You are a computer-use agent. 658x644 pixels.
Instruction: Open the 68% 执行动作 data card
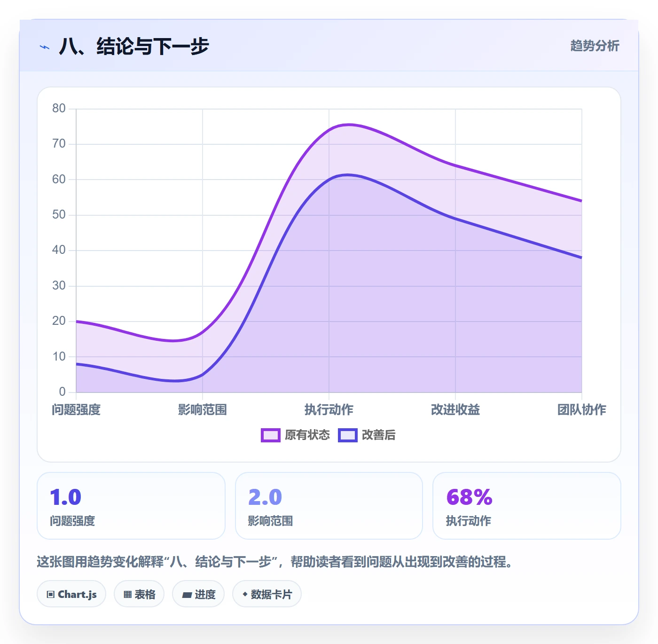point(527,506)
